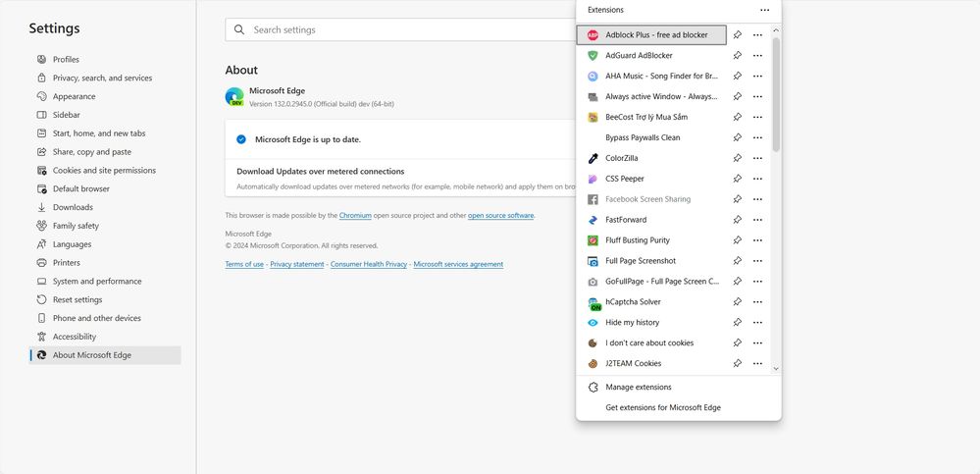Pin AHA Music extension to toolbar

pyautogui.click(x=738, y=77)
